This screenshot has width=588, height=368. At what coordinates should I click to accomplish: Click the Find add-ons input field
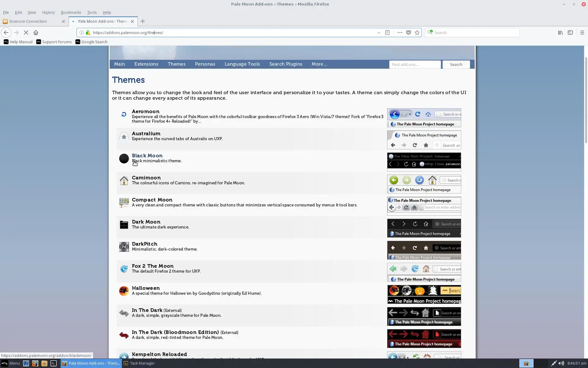click(x=415, y=64)
